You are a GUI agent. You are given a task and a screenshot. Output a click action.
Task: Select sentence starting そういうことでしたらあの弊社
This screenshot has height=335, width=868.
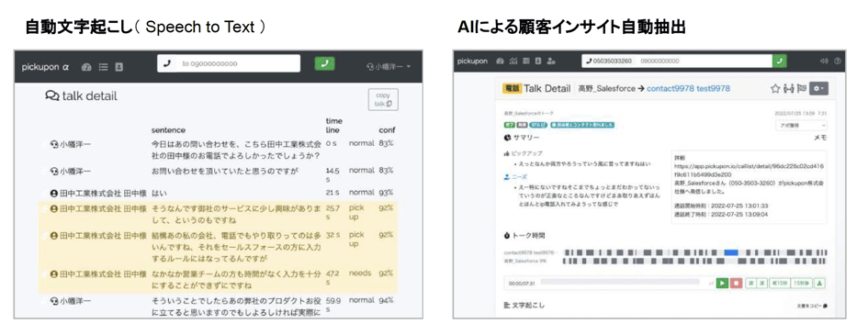point(236,307)
